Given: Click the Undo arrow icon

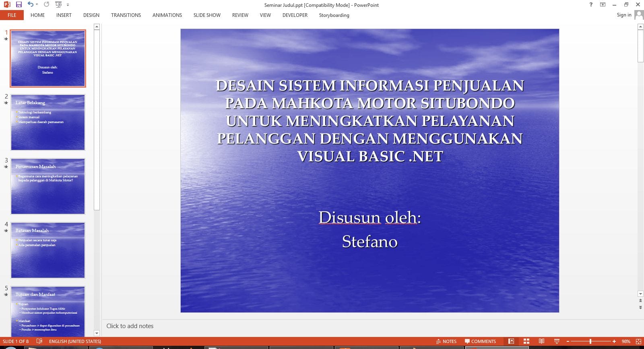Looking at the screenshot, I should pos(31,5).
